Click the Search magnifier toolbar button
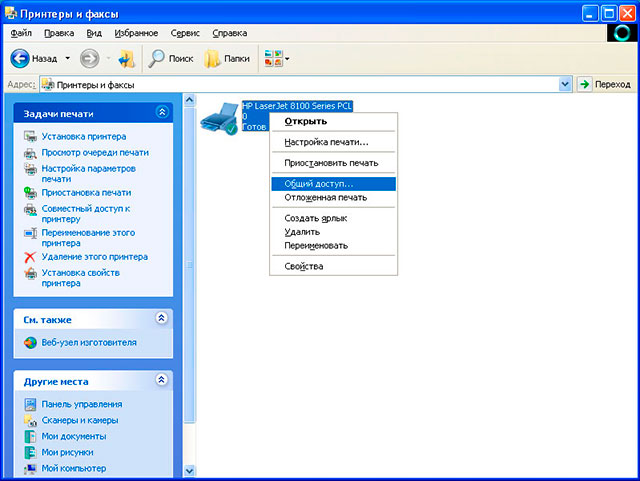The image size is (640, 481). pyautogui.click(x=171, y=59)
